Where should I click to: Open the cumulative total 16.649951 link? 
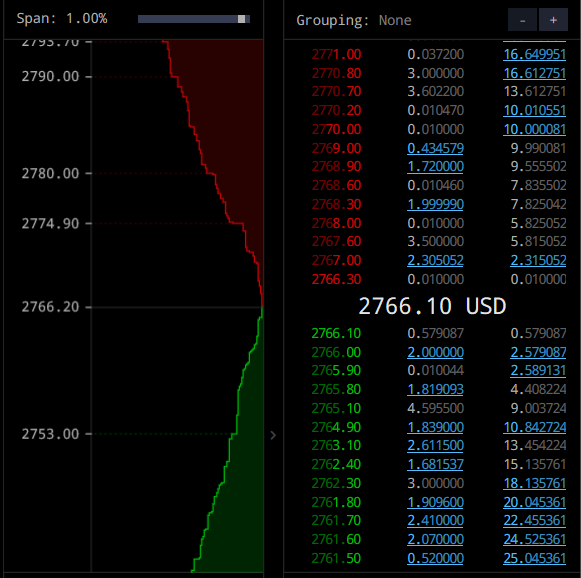tap(534, 54)
